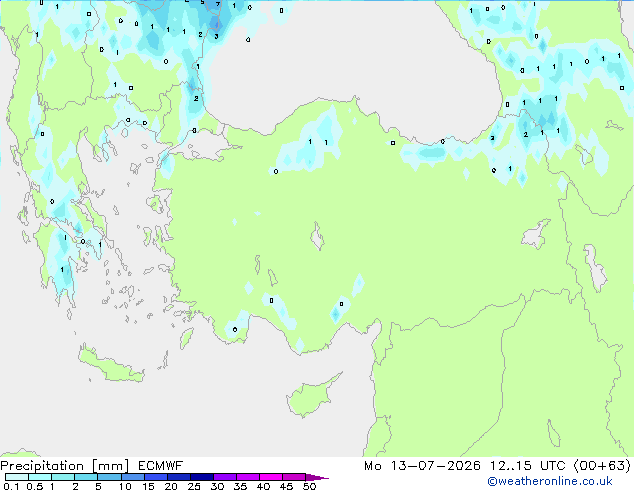634x490 pixels.
Task: Click the '20' legend scale label
Action: (171, 486)
